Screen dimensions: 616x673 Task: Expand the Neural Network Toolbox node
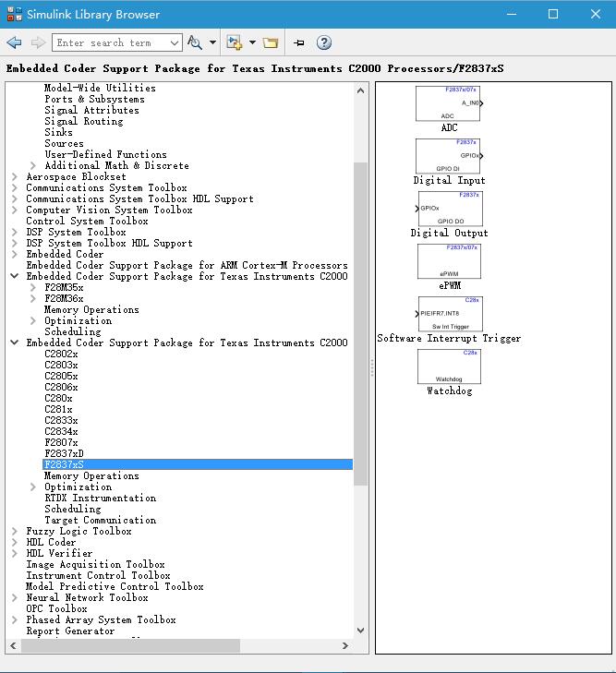(x=15, y=597)
